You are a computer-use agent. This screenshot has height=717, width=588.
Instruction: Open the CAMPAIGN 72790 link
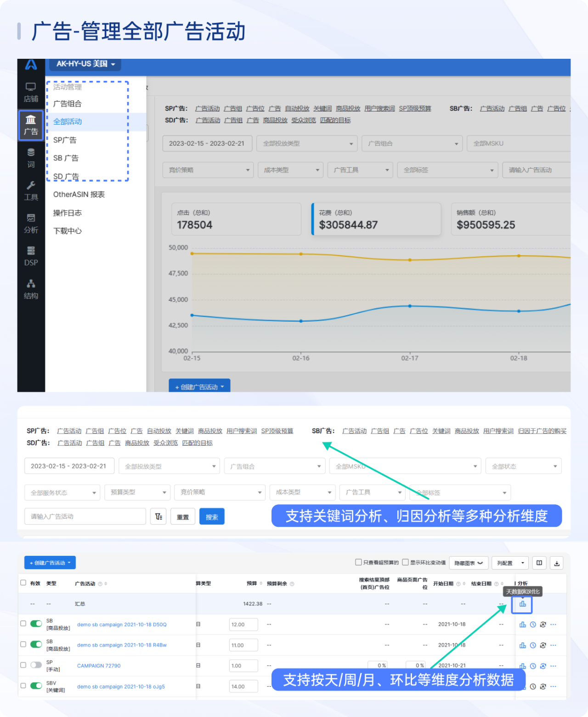click(99, 666)
